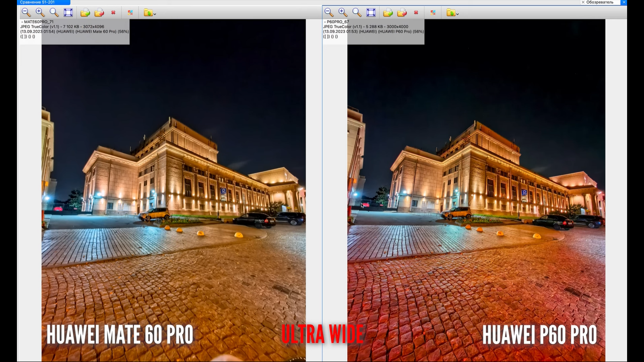Select the Сравнение 51-201 tab

(x=37, y=2)
